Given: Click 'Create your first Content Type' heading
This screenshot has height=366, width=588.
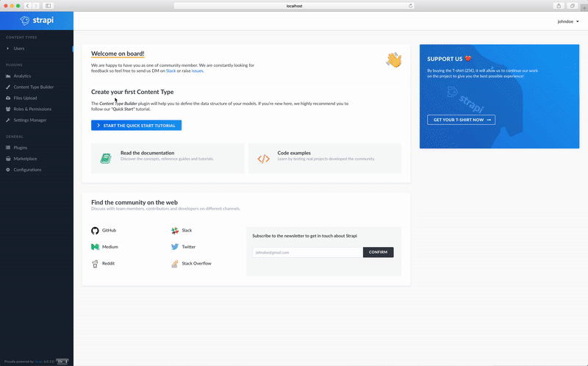Looking at the screenshot, I should click(132, 92).
